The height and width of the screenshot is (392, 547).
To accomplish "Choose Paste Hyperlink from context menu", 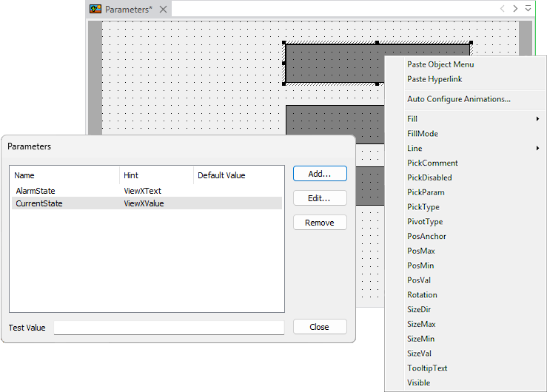I will 435,79.
